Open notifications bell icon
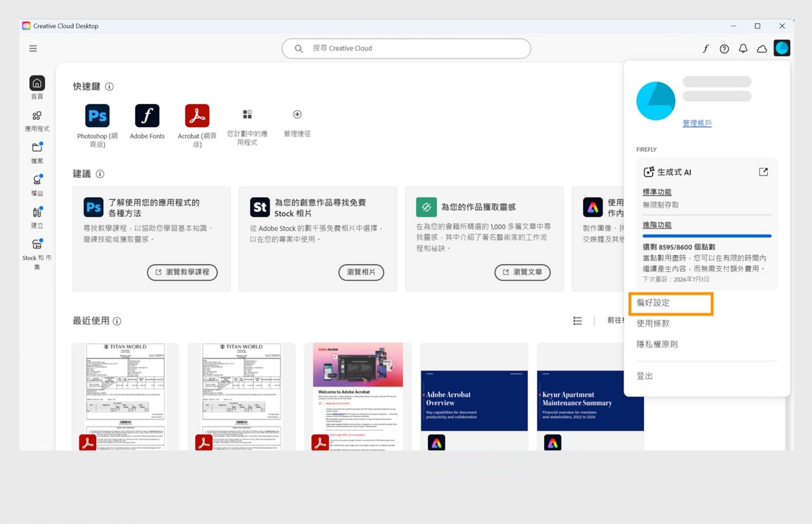 click(x=743, y=49)
